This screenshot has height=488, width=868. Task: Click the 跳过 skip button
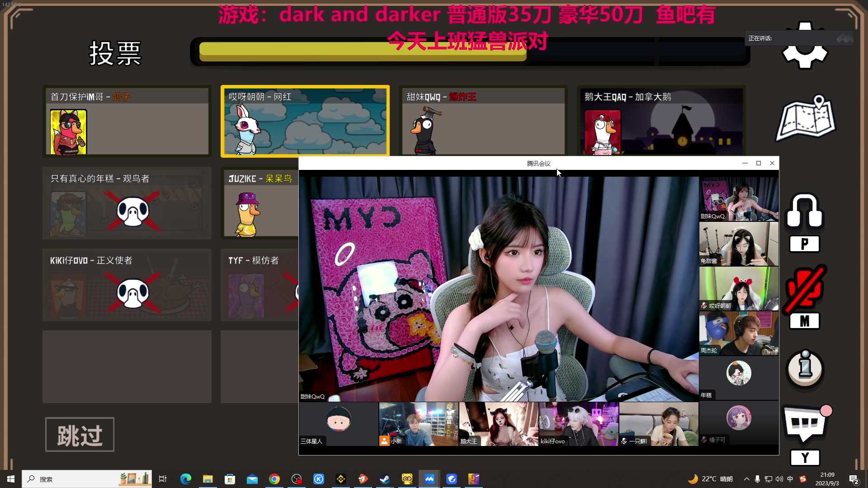click(x=80, y=435)
